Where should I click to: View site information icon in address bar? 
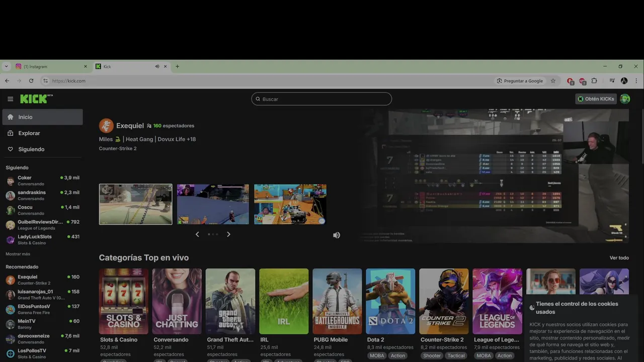click(x=45, y=80)
